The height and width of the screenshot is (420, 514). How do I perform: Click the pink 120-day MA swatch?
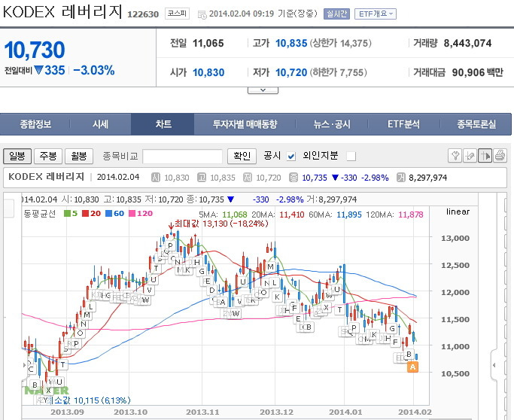pyautogui.click(x=132, y=214)
